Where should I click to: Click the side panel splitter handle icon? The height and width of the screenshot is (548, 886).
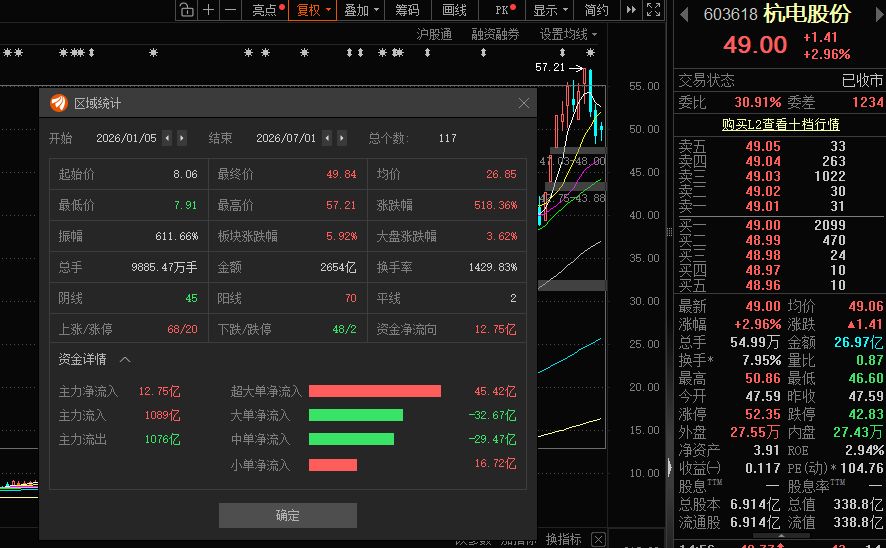click(x=669, y=232)
